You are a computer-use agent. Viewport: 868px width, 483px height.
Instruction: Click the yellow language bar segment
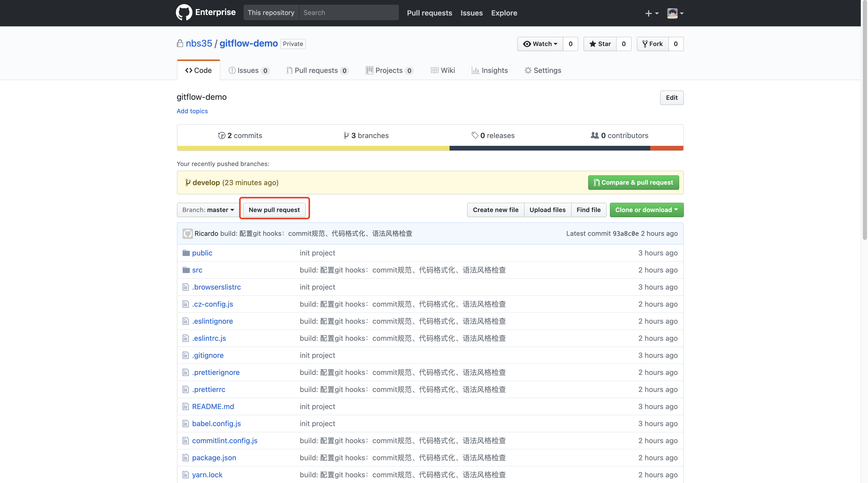click(x=313, y=148)
